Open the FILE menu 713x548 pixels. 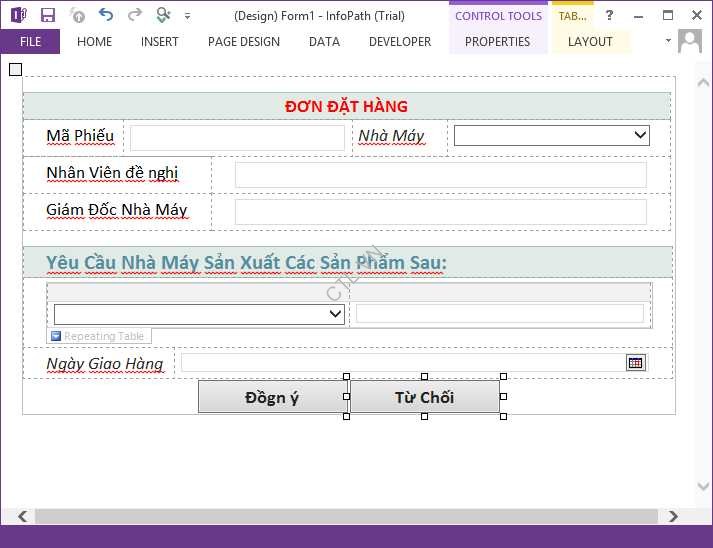coord(30,42)
